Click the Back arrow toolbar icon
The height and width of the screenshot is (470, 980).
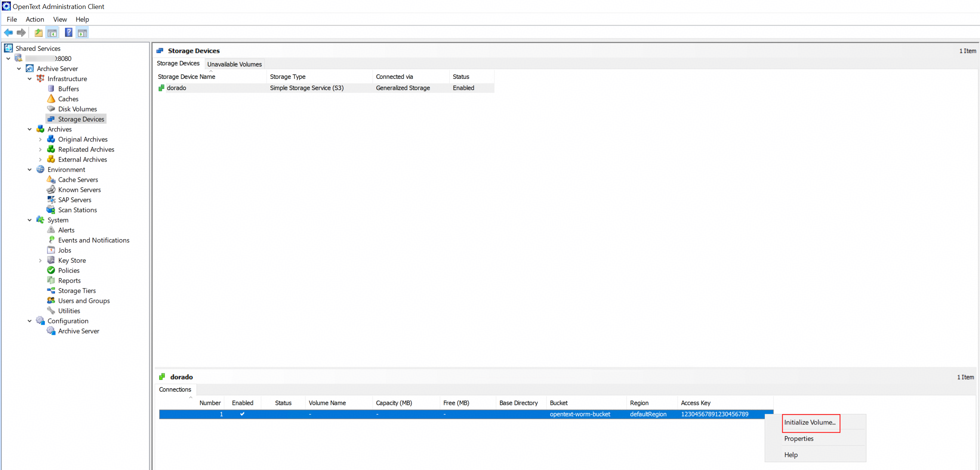pyautogui.click(x=8, y=33)
